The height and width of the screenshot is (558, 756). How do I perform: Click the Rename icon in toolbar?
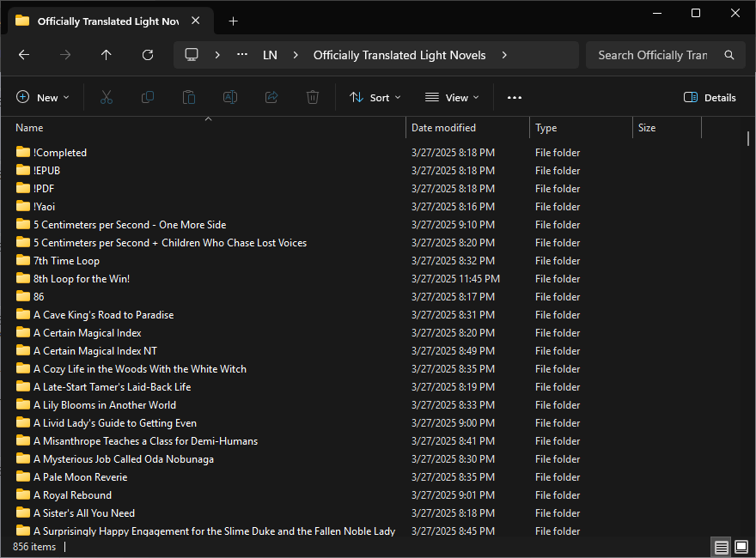(x=230, y=98)
